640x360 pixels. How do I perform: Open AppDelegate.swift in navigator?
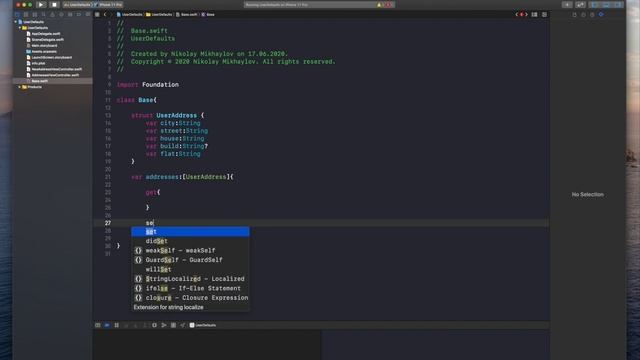(x=46, y=34)
